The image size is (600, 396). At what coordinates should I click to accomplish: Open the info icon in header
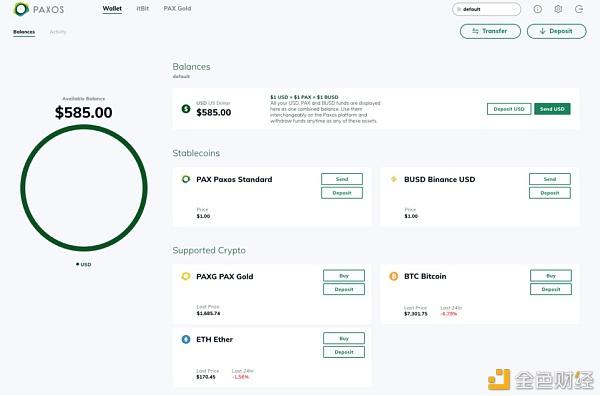click(538, 9)
